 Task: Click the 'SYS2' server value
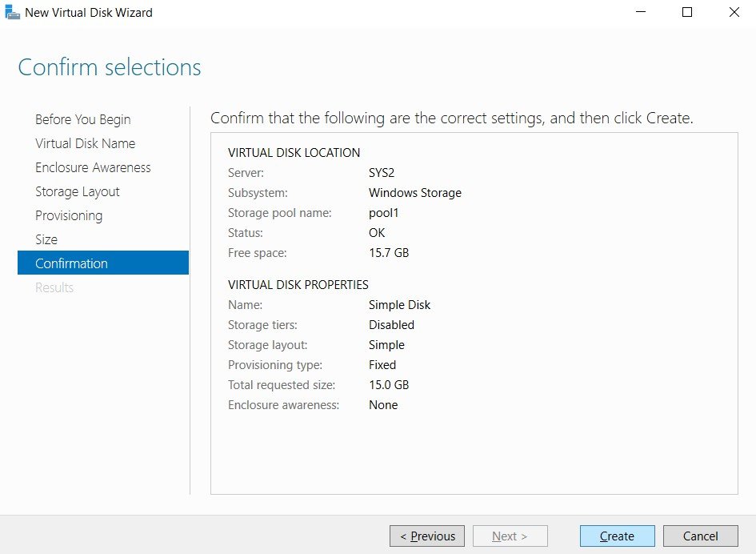(382, 173)
